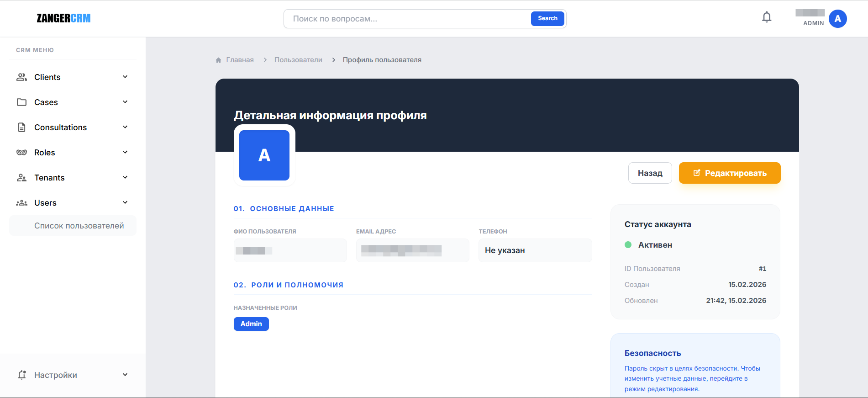Click the Пользователи breadcrumb link
Image resolution: width=868 pixels, height=398 pixels.
[x=298, y=60]
